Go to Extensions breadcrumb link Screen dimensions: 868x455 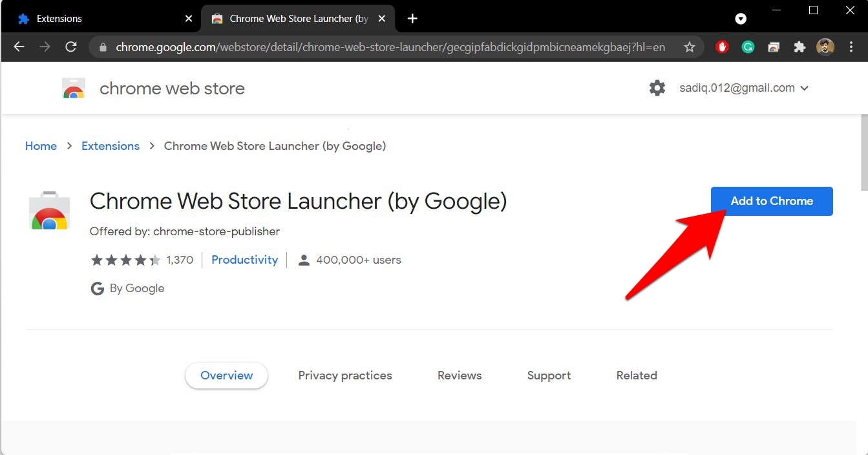(111, 146)
